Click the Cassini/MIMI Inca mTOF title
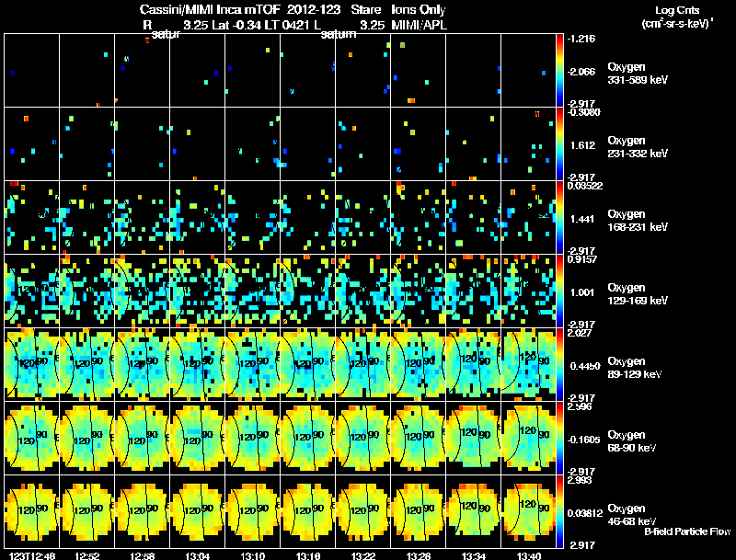This screenshot has height=560, width=736. point(210,10)
